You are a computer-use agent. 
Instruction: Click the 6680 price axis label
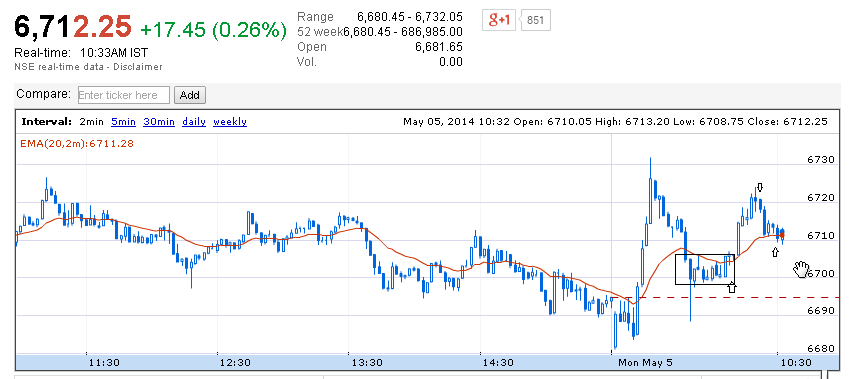coord(821,349)
